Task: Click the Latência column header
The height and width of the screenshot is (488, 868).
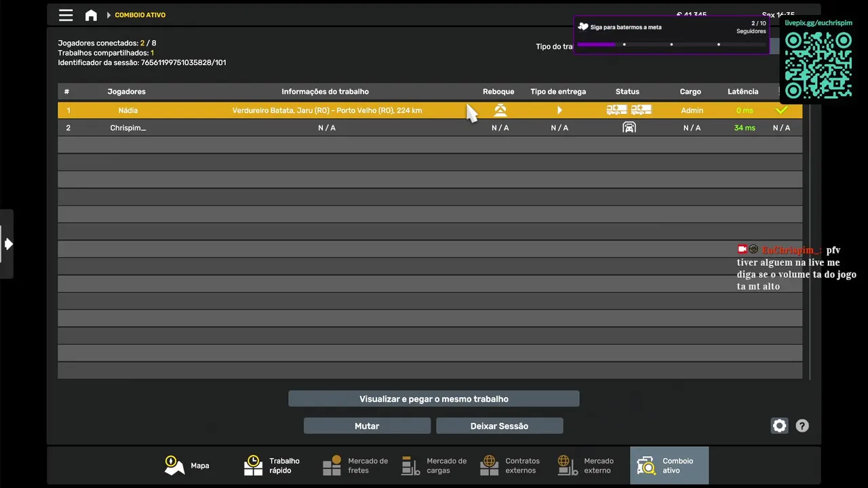Action: [x=743, y=91]
